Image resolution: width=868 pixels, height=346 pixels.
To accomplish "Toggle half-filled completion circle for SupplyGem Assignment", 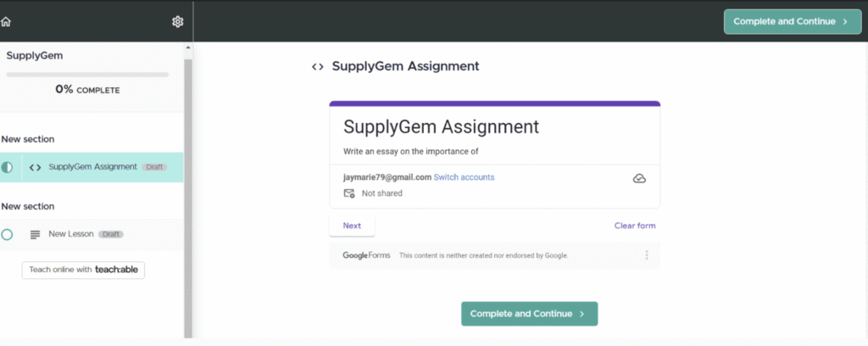I will pos(8,167).
